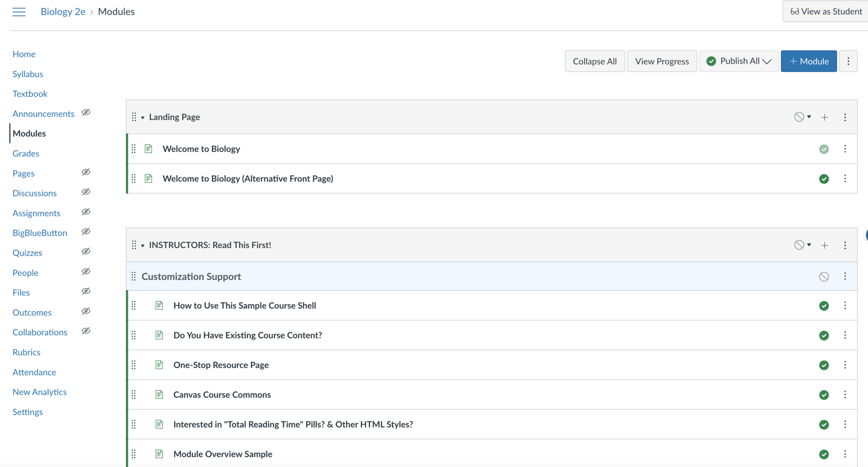Unpublish Welcome to Biology (Alternative Front Page)
Image resolution: width=868 pixels, height=467 pixels.
(x=824, y=179)
